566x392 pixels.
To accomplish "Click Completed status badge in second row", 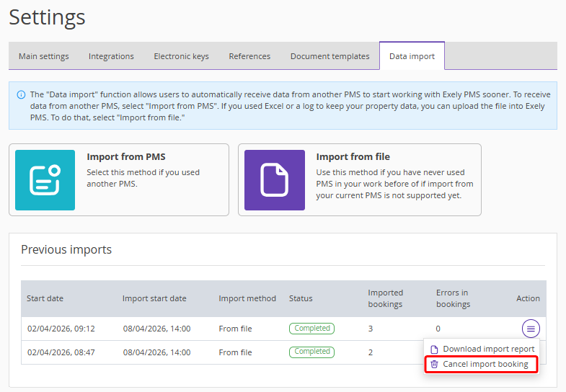I will (312, 352).
